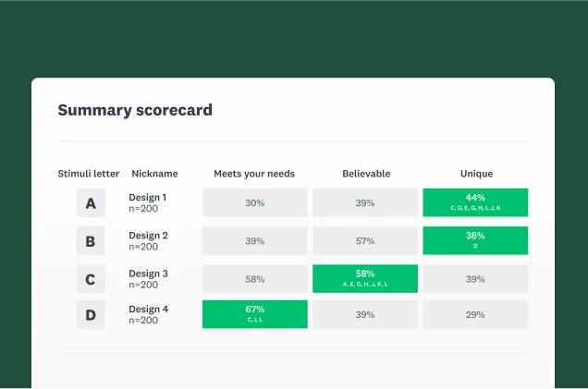The image size is (588, 389).
Task: Select Design 4 Believable 39% cell
Action: (x=365, y=314)
